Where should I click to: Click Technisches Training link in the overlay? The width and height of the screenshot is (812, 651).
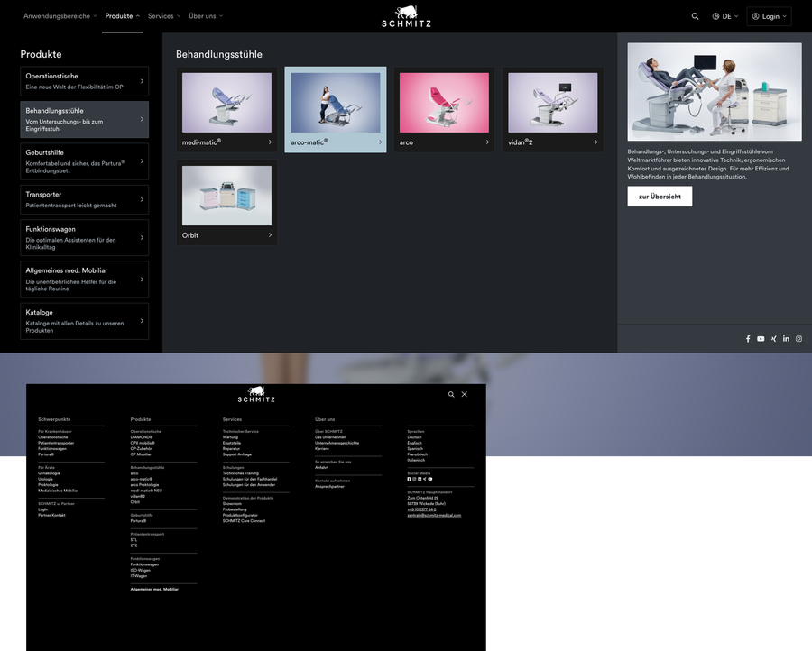(x=241, y=473)
